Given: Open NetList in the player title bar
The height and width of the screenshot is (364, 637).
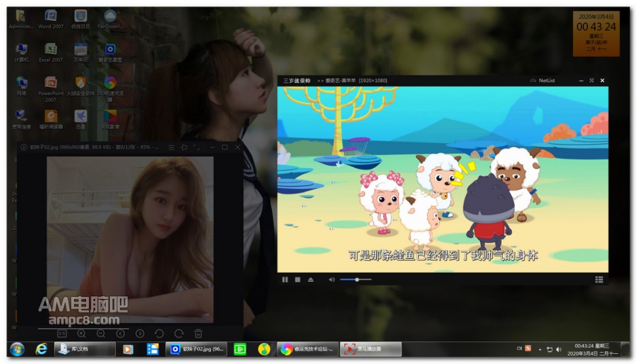Looking at the screenshot, I should pyautogui.click(x=543, y=81).
